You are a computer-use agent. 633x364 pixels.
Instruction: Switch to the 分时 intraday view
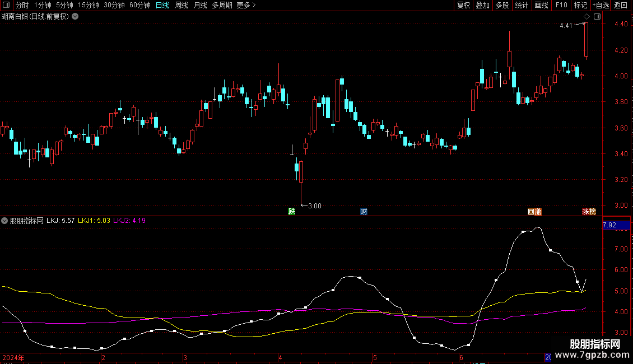22,6
